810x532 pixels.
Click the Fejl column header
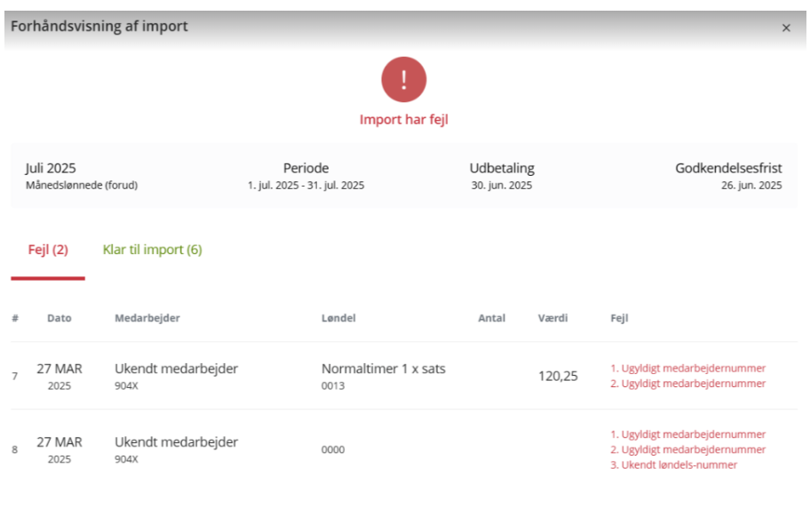(619, 318)
